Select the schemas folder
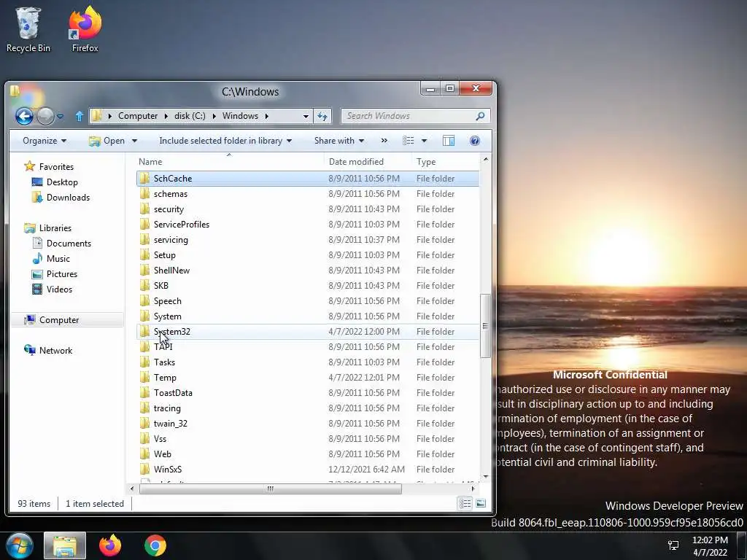 [308, 193]
